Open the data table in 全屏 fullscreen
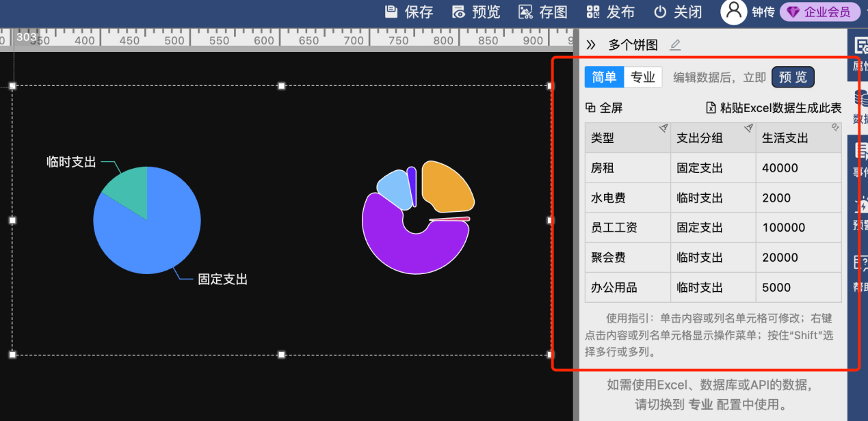Screen dimensions: 868x421 [x=605, y=108]
